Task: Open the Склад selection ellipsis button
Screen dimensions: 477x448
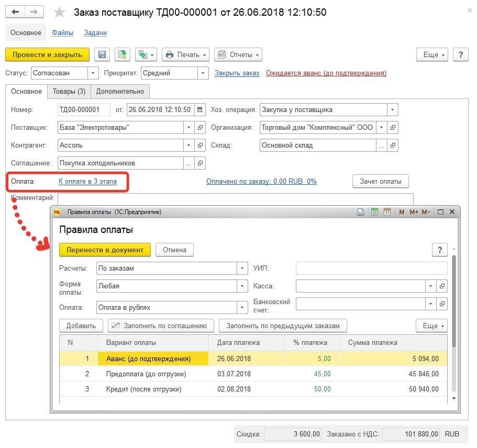Action: click(382, 145)
